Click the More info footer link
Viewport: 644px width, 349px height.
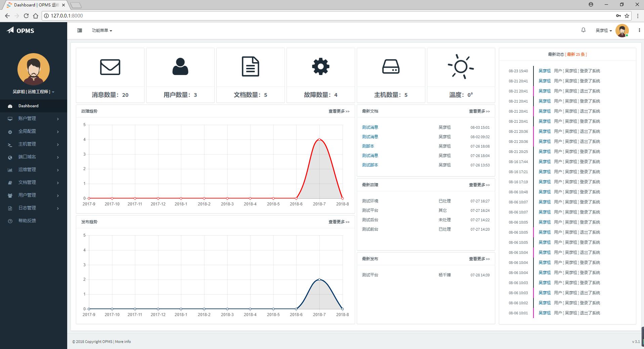[x=123, y=342]
